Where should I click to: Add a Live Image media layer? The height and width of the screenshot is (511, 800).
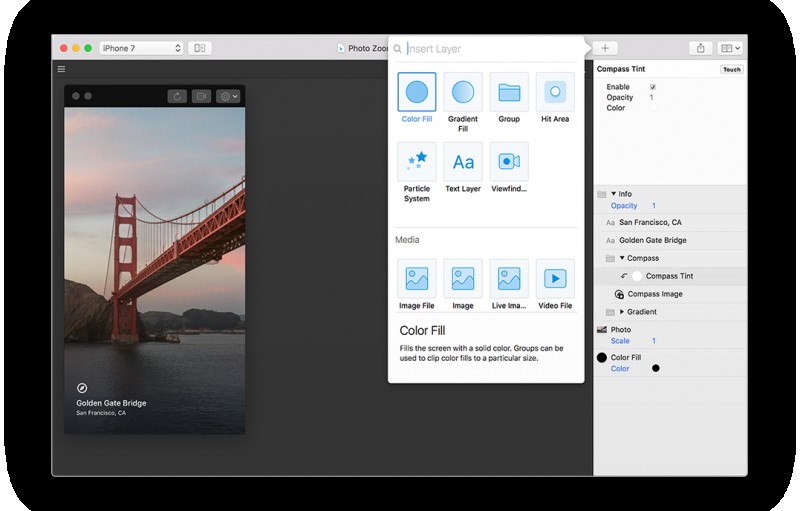pyautogui.click(x=509, y=278)
